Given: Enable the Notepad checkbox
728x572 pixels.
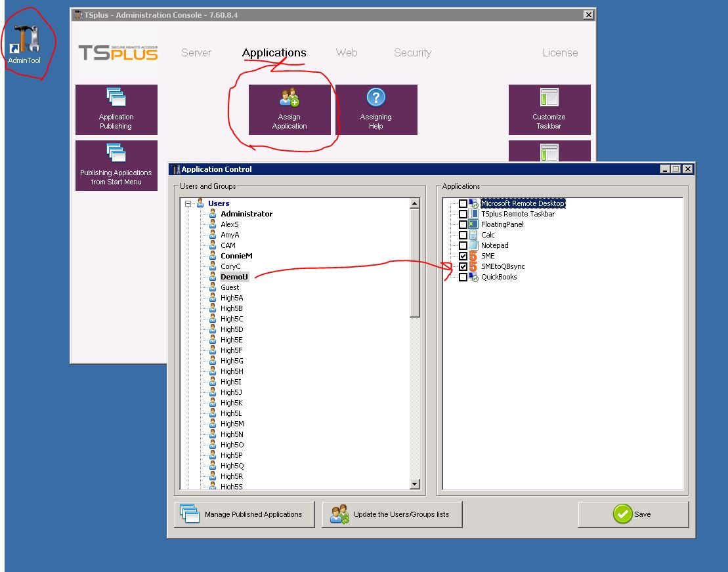Looking at the screenshot, I should [x=463, y=245].
